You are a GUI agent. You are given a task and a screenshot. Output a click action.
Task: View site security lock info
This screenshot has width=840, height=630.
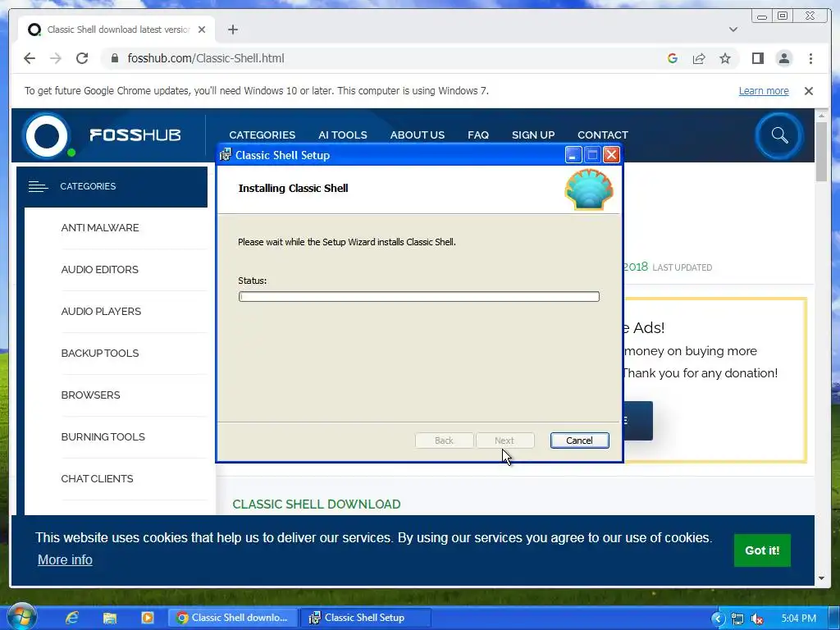point(114,58)
